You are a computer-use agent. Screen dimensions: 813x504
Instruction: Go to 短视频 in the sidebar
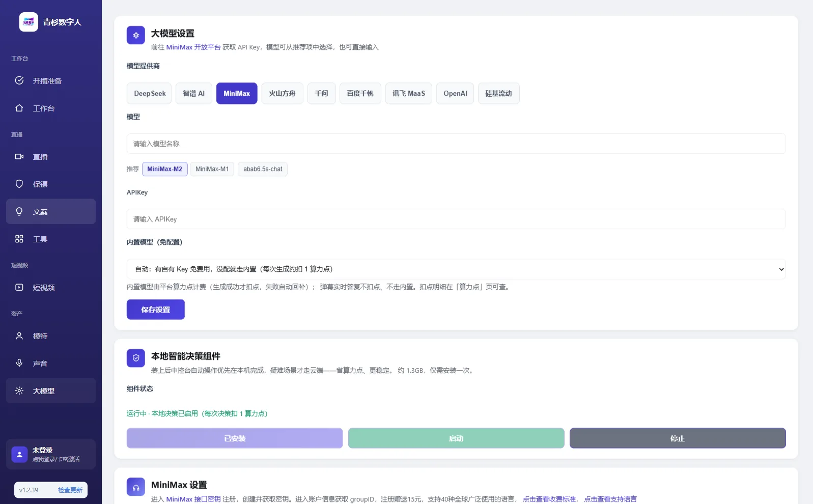(x=51, y=287)
